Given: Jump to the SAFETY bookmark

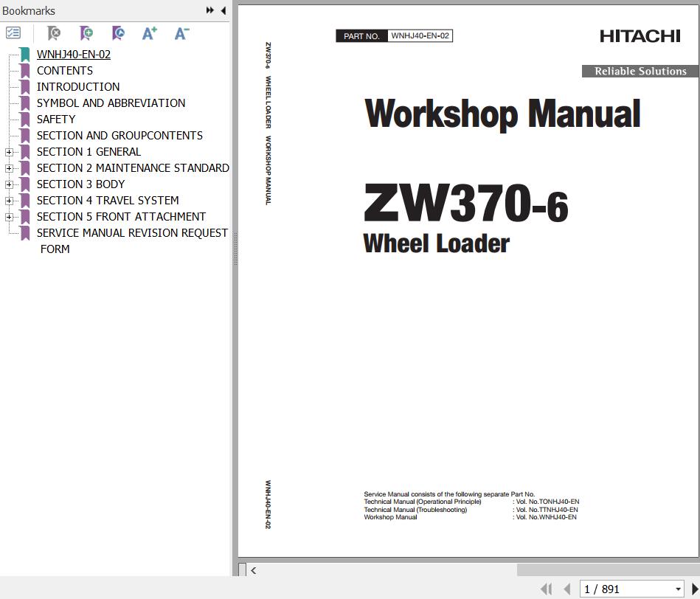Looking at the screenshot, I should click(56, 120).
